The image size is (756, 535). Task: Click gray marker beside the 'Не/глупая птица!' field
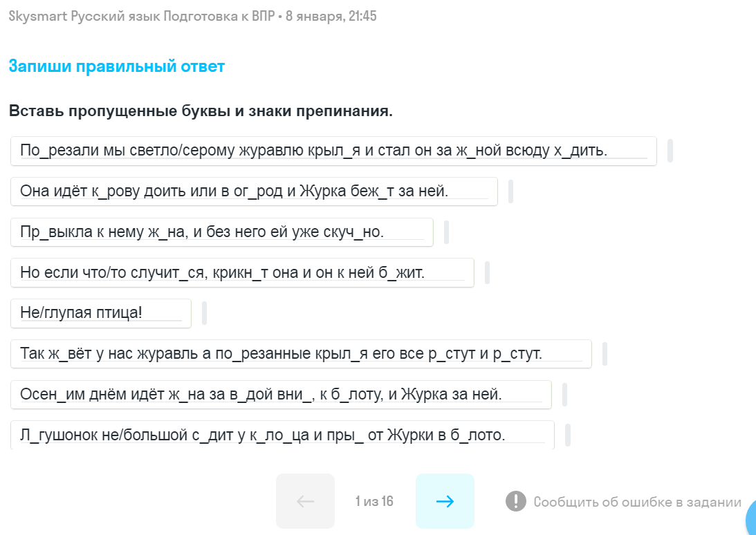coord(204,313)
